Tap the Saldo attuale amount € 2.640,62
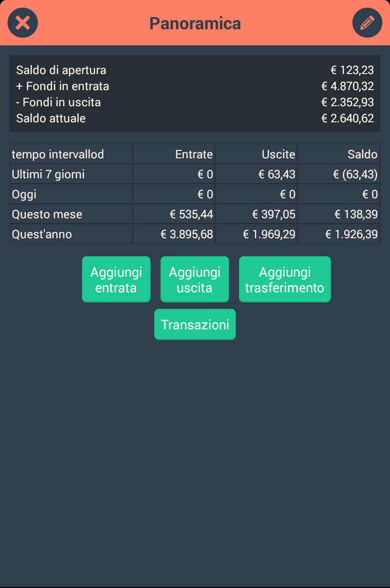 coord(348,118)
